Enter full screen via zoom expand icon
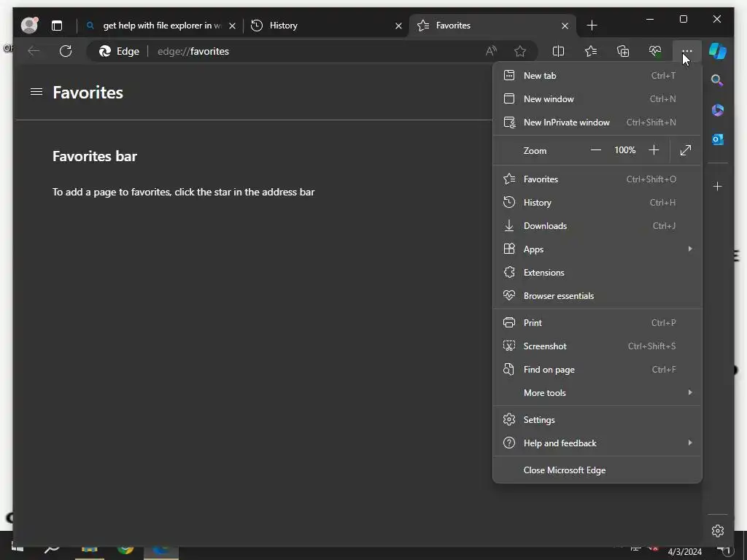 coord(686,150)
